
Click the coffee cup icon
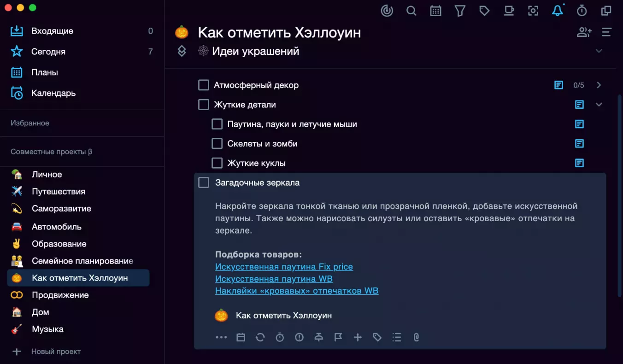coord(509,11)
